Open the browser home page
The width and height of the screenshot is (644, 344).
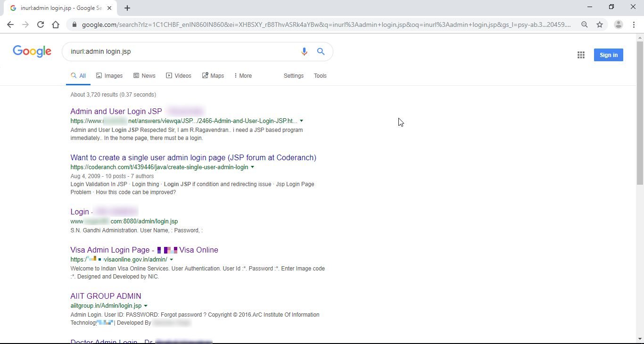click(x=56, y=25)
